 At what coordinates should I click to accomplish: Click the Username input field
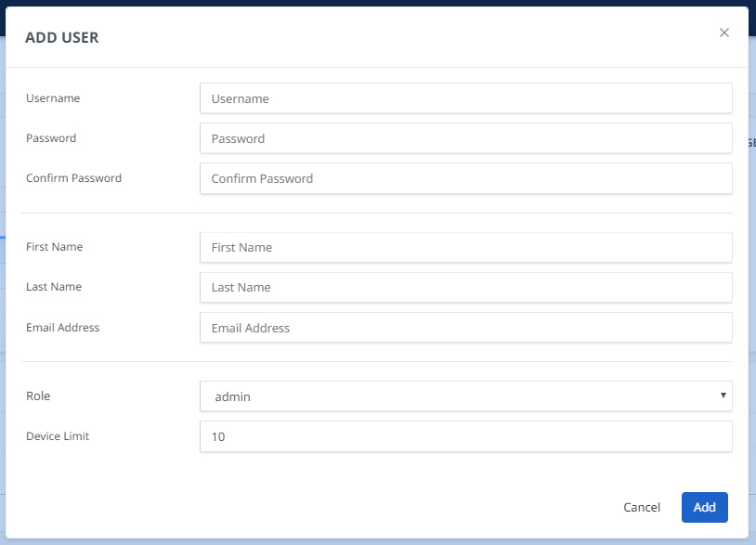tap(465, 98)
